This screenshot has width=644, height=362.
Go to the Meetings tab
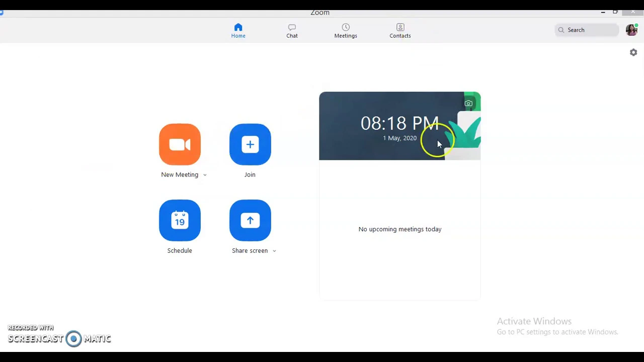pyautogui.click(x=346, y=31)
